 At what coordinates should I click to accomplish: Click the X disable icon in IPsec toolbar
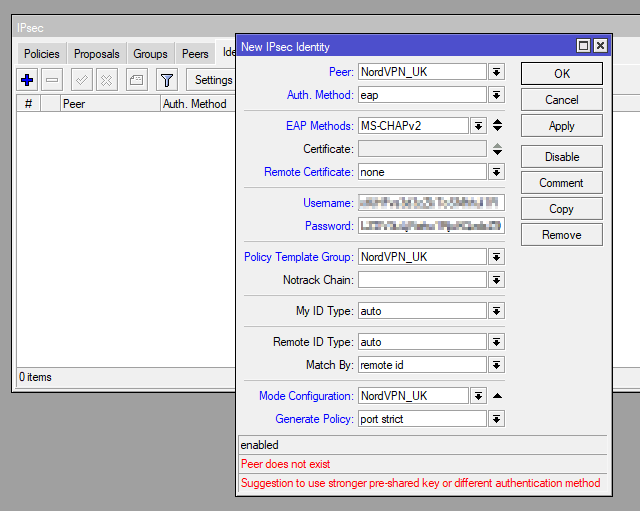pos(107,80)
